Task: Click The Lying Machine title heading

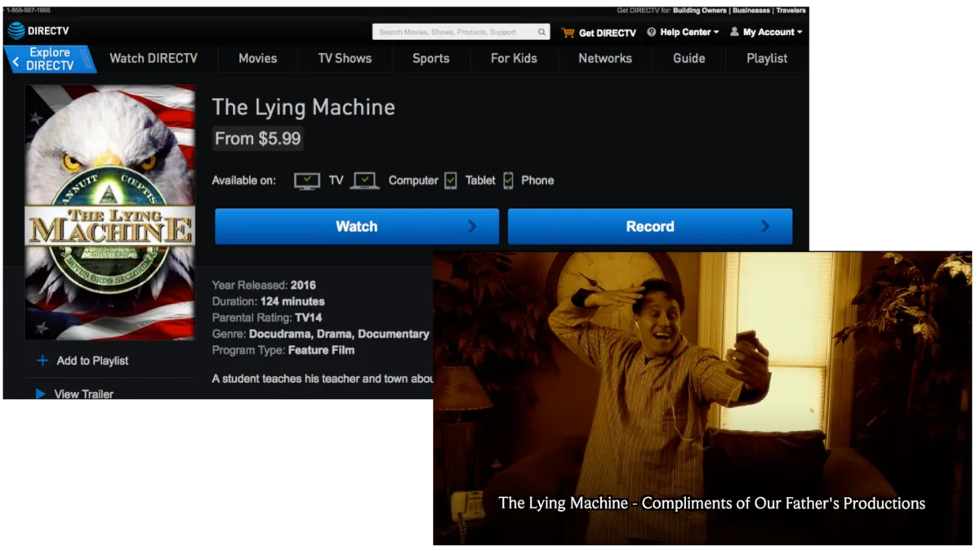Action: (304, 107)
